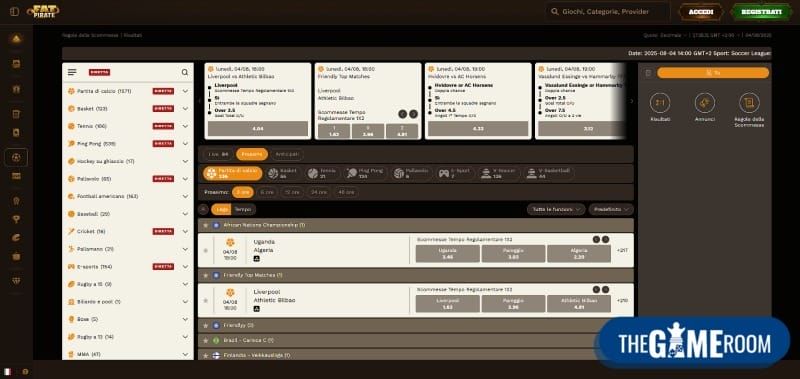This screenshot has width=800, height=379.
Task: Expand Partita di calcio sports category
Action: pyautogui.click(x=185, y=91)
